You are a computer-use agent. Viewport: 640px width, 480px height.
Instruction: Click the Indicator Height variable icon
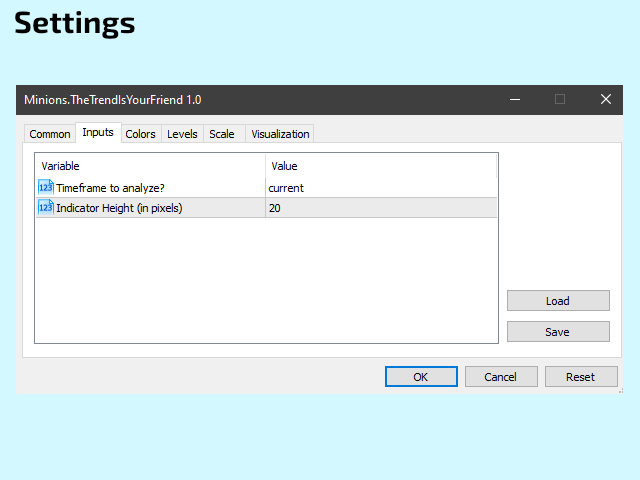tap(46, 208)
